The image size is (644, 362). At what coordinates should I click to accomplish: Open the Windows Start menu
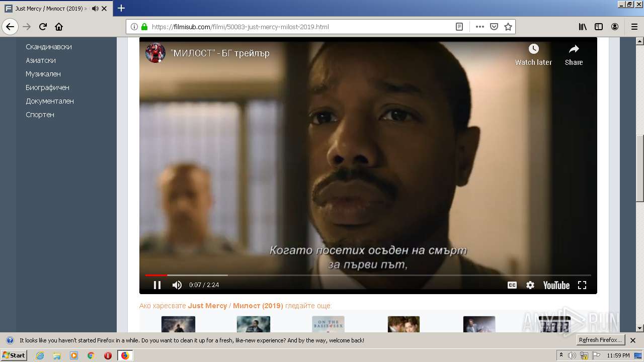14,355
